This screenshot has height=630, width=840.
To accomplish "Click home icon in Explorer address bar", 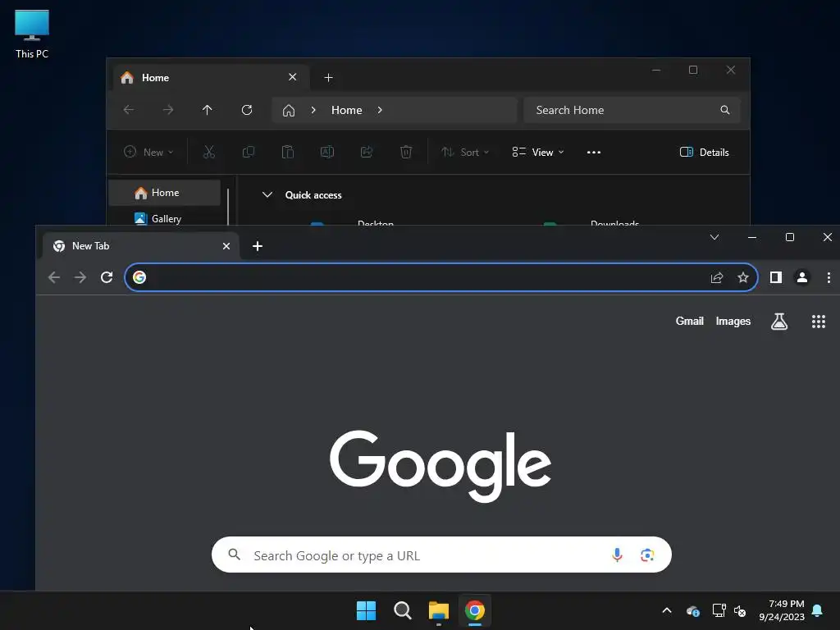I will tap(289, 111).
